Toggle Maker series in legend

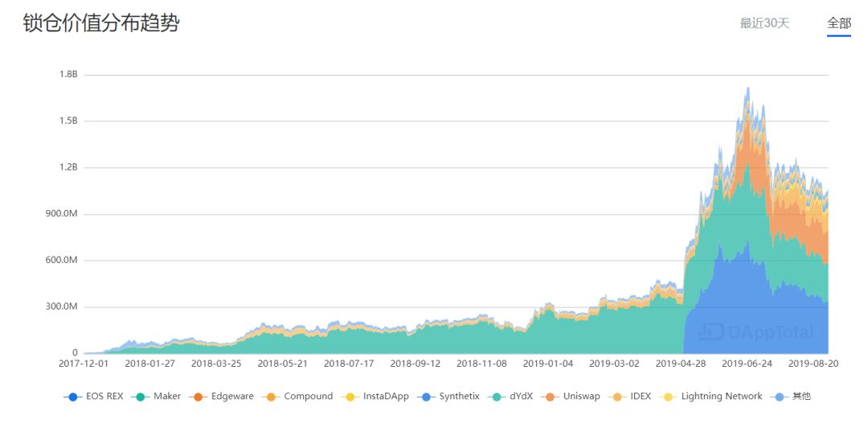point(156,397)
